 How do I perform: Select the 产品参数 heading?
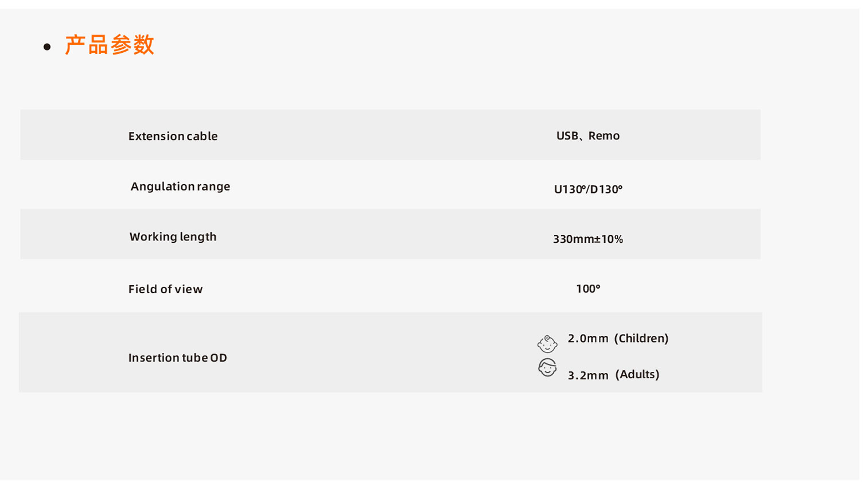[110, 45]
